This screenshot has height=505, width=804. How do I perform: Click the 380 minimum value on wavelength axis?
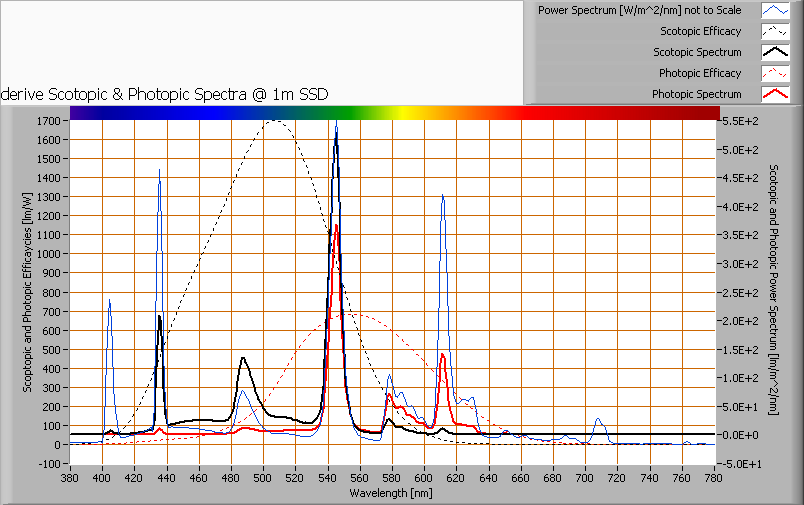tap(70, 477)
